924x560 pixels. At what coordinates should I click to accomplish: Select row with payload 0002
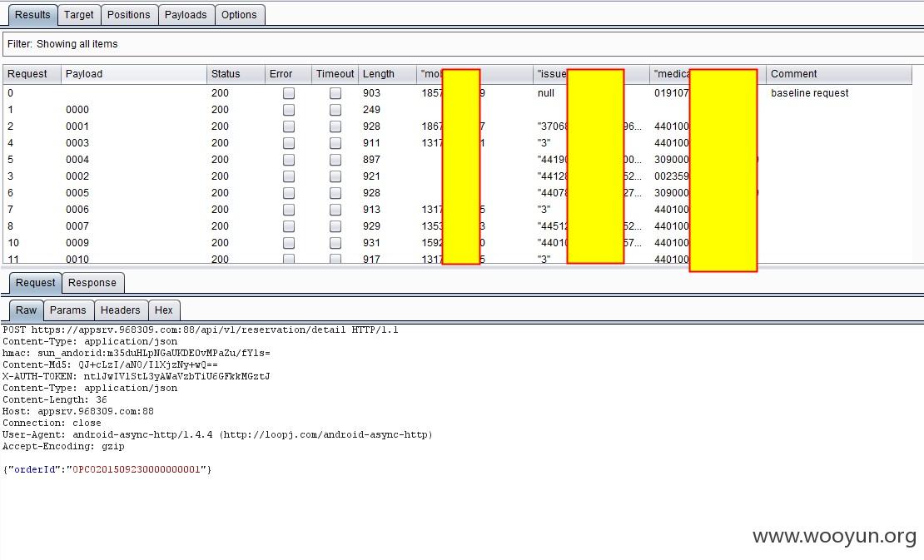[x=457, y=176]
